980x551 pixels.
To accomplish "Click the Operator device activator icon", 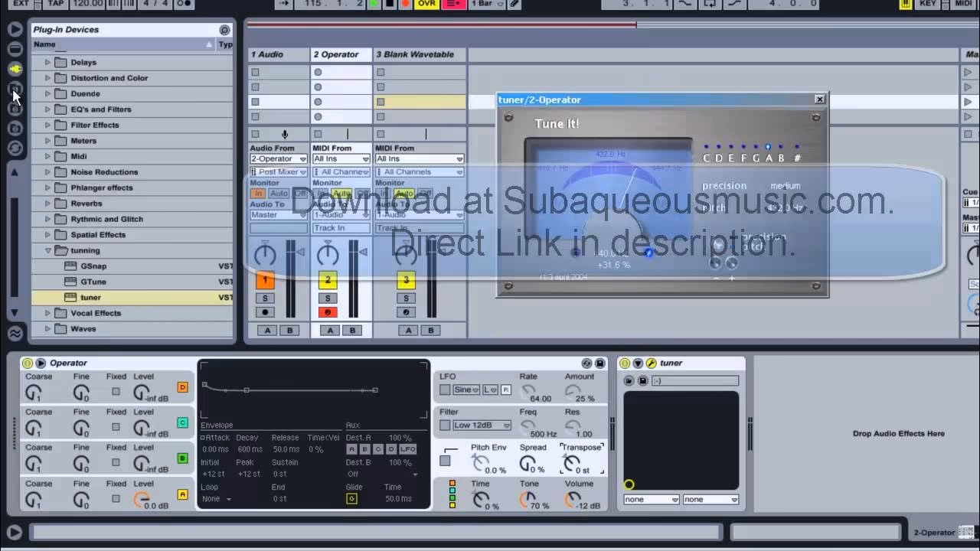I will point(28,363).
